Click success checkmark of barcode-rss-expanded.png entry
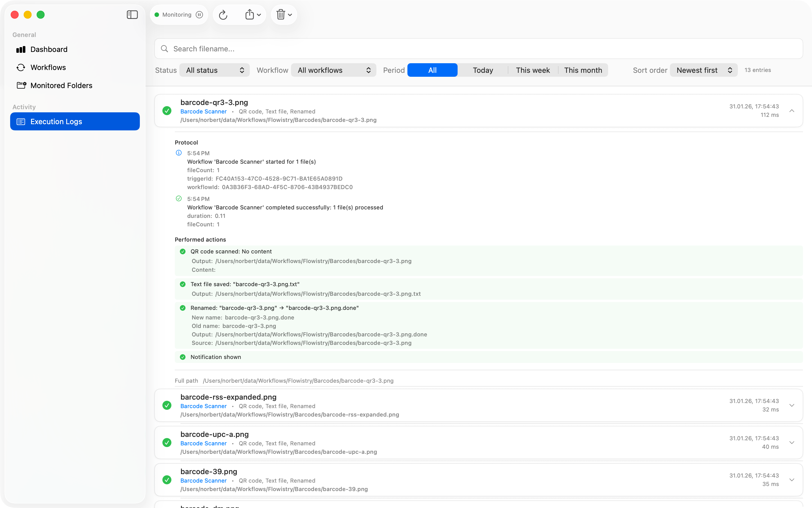This screenshot has height=508, width=812. coord(167,406)
